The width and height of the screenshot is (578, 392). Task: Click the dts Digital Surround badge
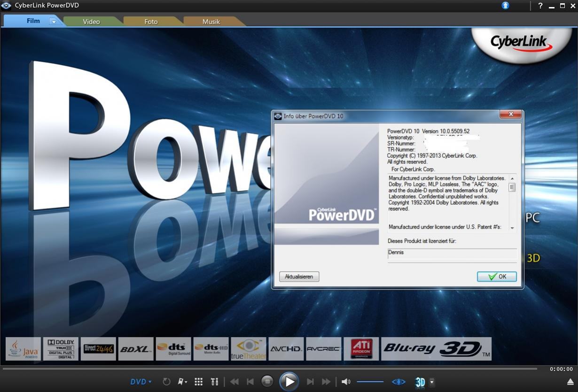click(x=173, y=349)
